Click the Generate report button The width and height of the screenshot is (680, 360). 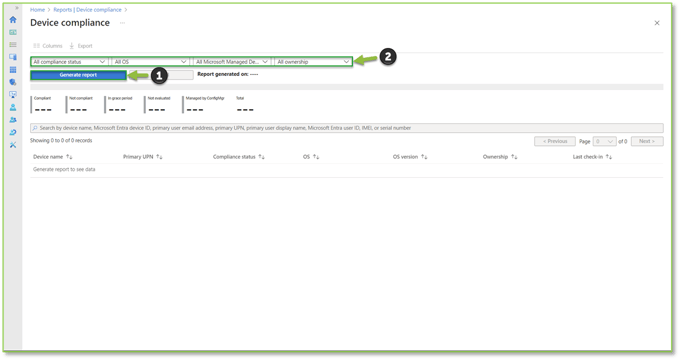click(x=78, y=75)
